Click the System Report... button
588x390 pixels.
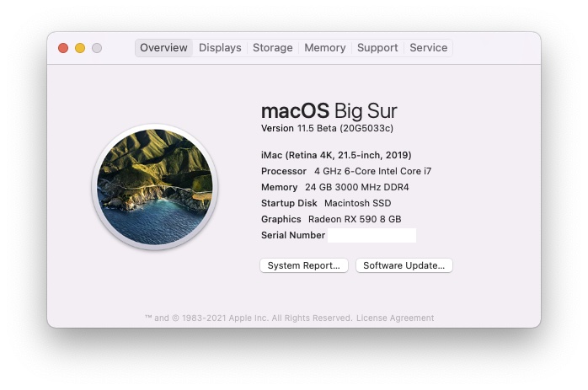coord(304,265)
